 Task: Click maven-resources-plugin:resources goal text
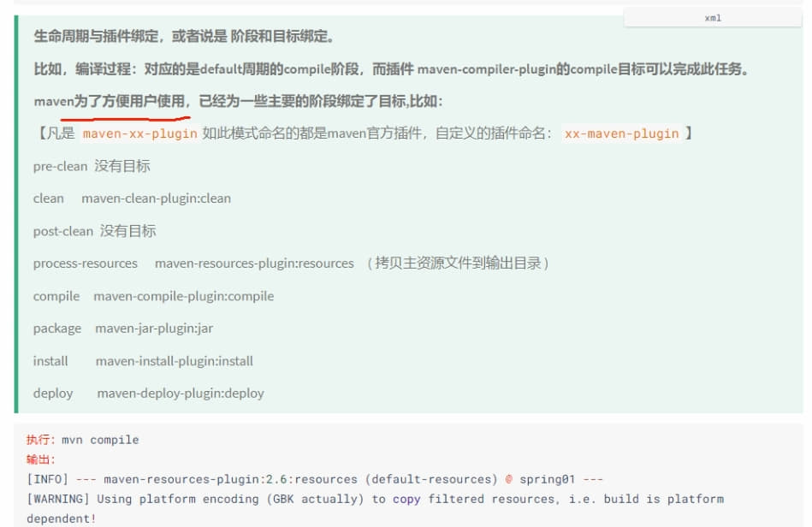click(x=254, y=263)
